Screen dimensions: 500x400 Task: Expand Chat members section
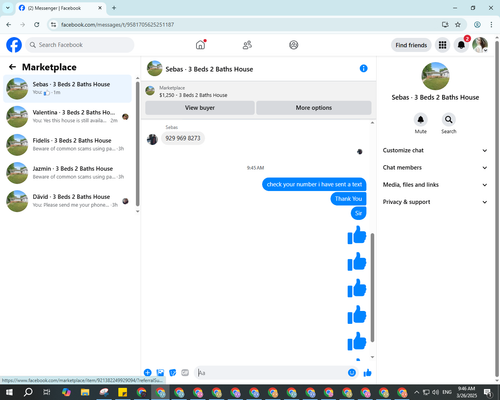[435, 167]
